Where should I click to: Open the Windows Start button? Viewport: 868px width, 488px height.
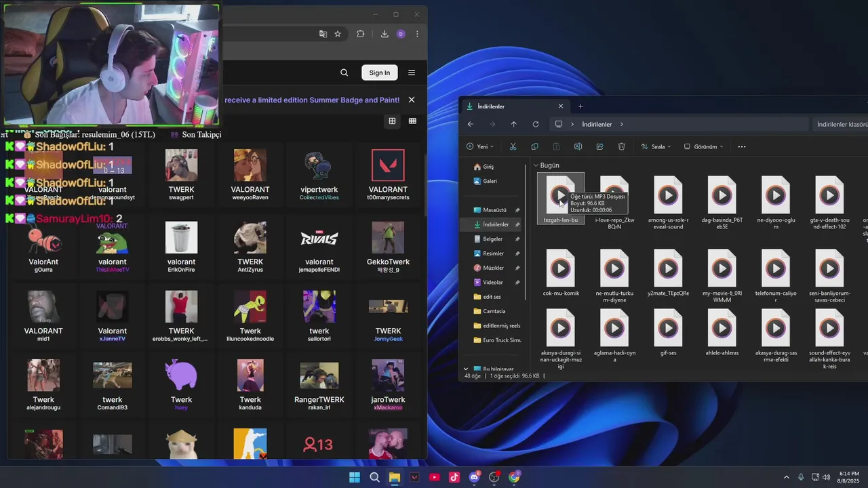(355, 477)
